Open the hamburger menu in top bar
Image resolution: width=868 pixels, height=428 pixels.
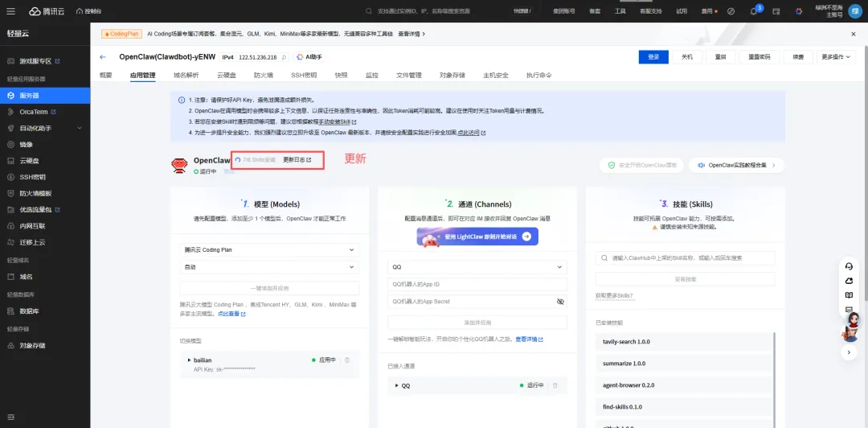coord(11,11)
